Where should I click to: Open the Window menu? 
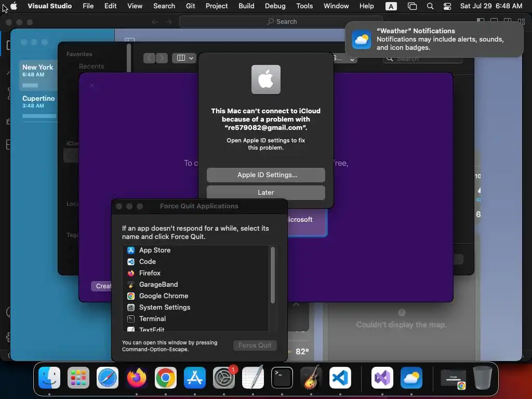336,6
